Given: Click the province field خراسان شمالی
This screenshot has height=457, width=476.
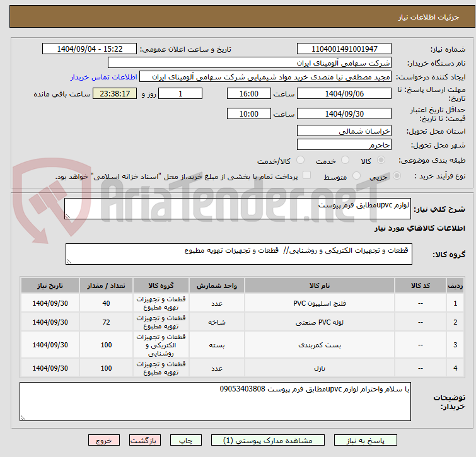Looking at the screenshot, I should (x=344, y=130).
